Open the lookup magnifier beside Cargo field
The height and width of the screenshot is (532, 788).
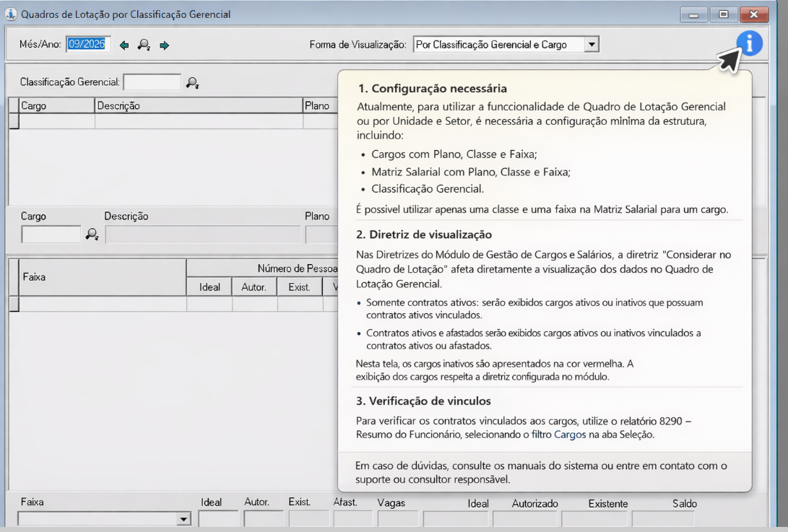(x=92, y=234)
